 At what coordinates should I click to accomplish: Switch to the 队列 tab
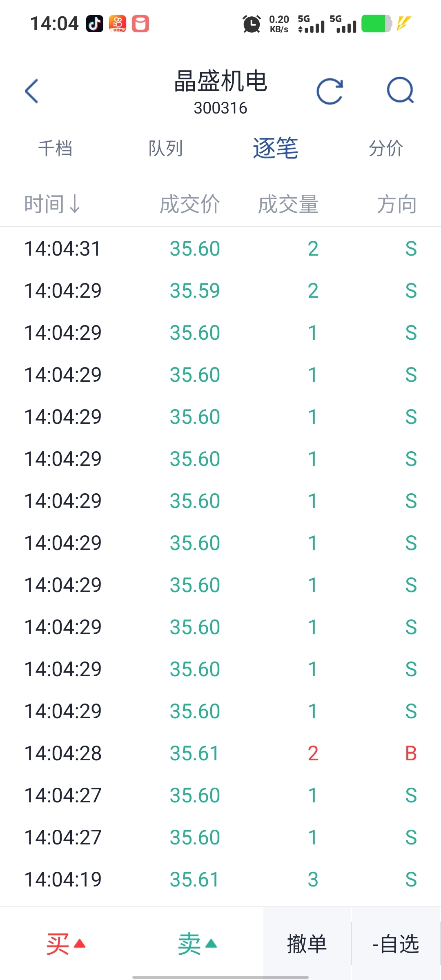[x=165, y=148]
